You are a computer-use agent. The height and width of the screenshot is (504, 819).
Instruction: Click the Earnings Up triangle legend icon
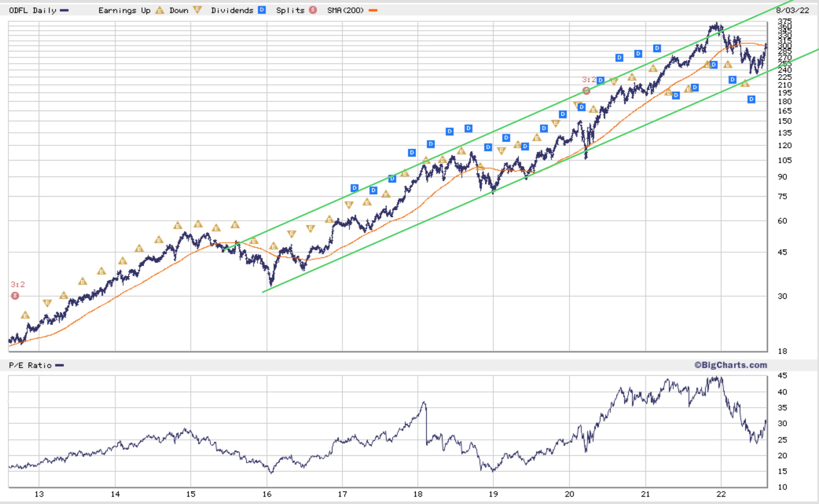pos(159,10)
